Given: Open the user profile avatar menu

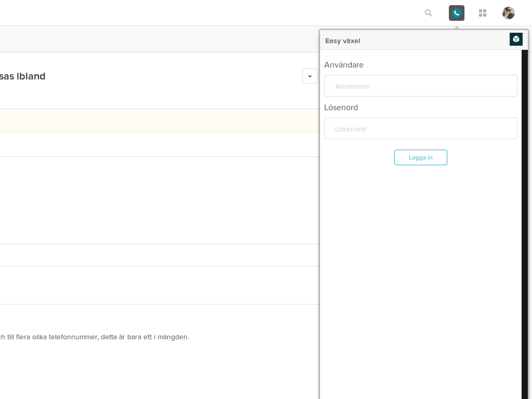Looking at the screenshot, I should coord(509,13).
